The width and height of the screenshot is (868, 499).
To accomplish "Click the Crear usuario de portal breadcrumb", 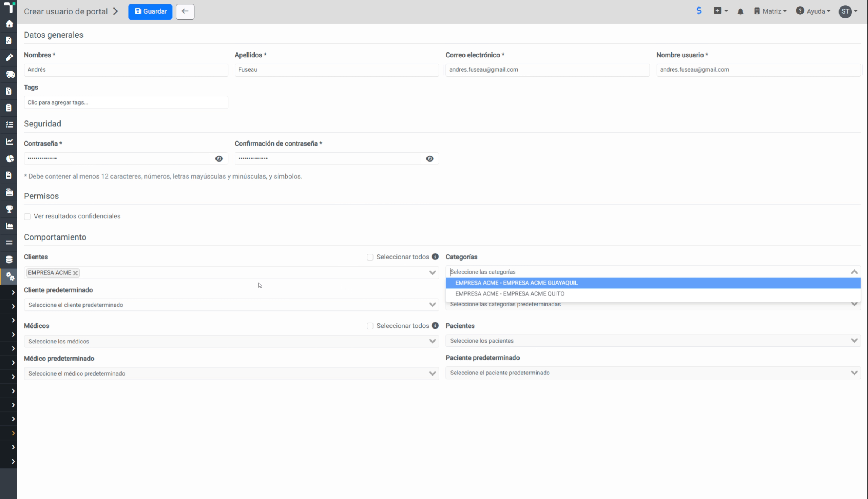I will click(66, 11).
